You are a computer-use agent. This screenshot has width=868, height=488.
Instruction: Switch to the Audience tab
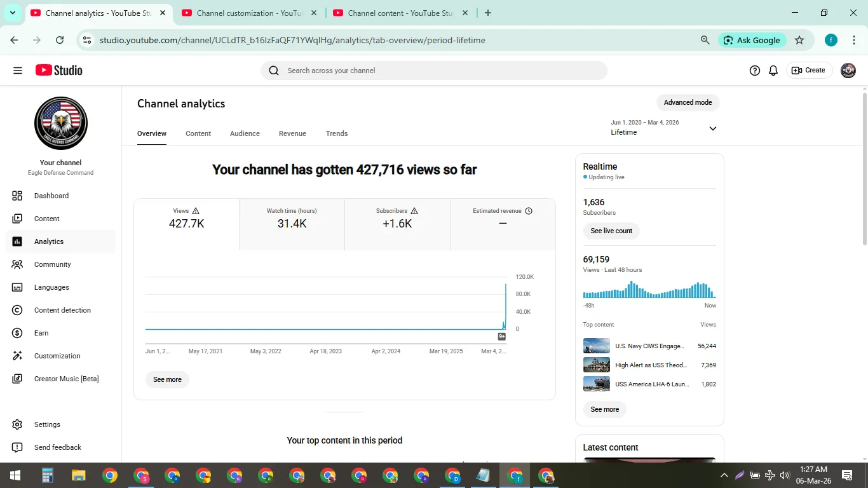pyautogui.click(x=245, y=133)
